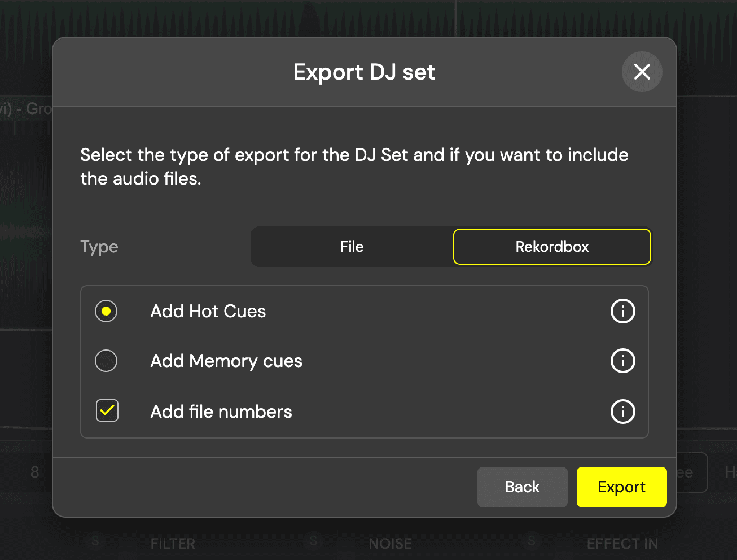
Task: Click the partially visible button right of Export
Action: [692, 473]
